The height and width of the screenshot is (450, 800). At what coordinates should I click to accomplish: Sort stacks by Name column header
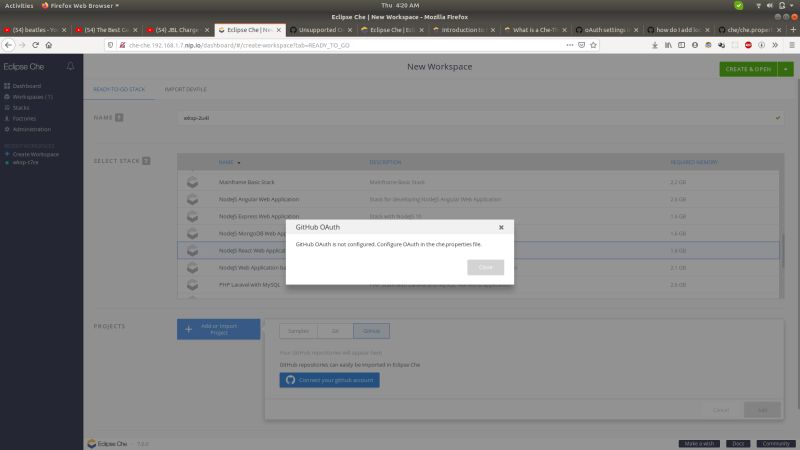click(226, 162)
